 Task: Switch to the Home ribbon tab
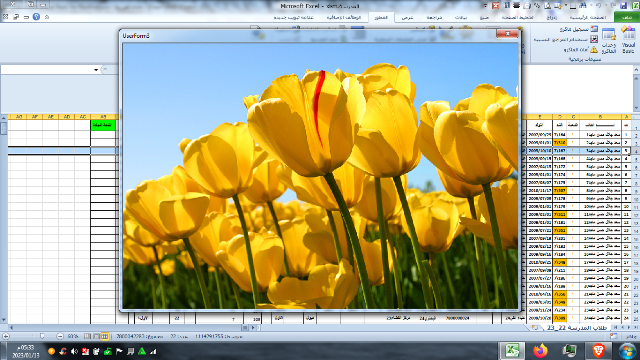[x=588, y=18]
